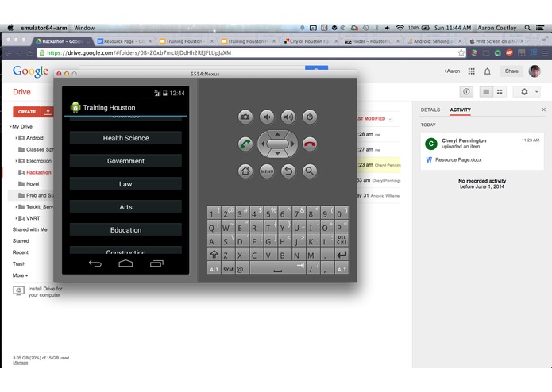This screenshot has height=392, width=552.
Task: Tap the Arts button in app
Action: point(125,207)
